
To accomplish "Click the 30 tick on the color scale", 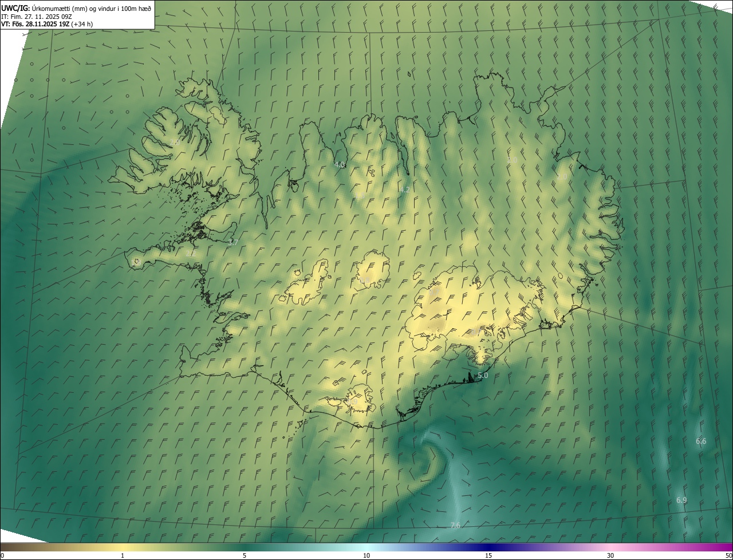I will coord(610,555).
